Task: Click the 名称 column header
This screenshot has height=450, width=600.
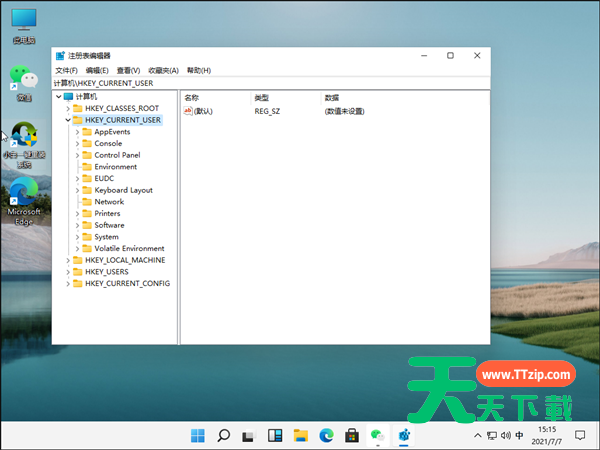Action: tap(192, 97)
